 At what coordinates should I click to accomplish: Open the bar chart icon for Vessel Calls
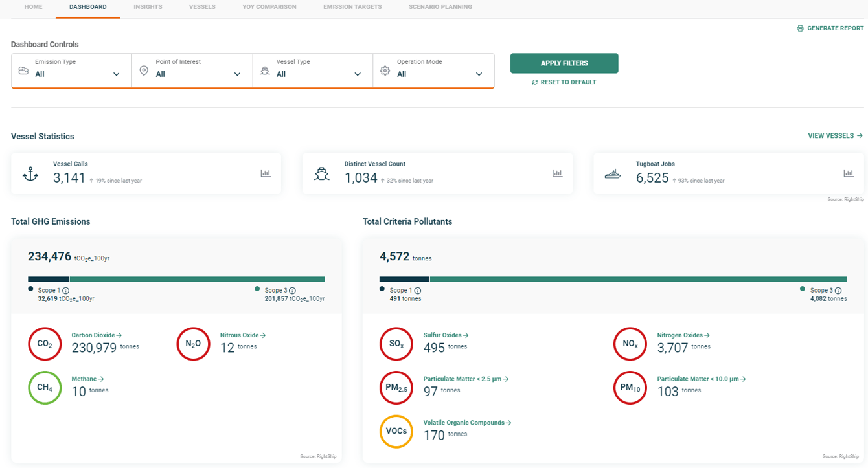point(266,173)
